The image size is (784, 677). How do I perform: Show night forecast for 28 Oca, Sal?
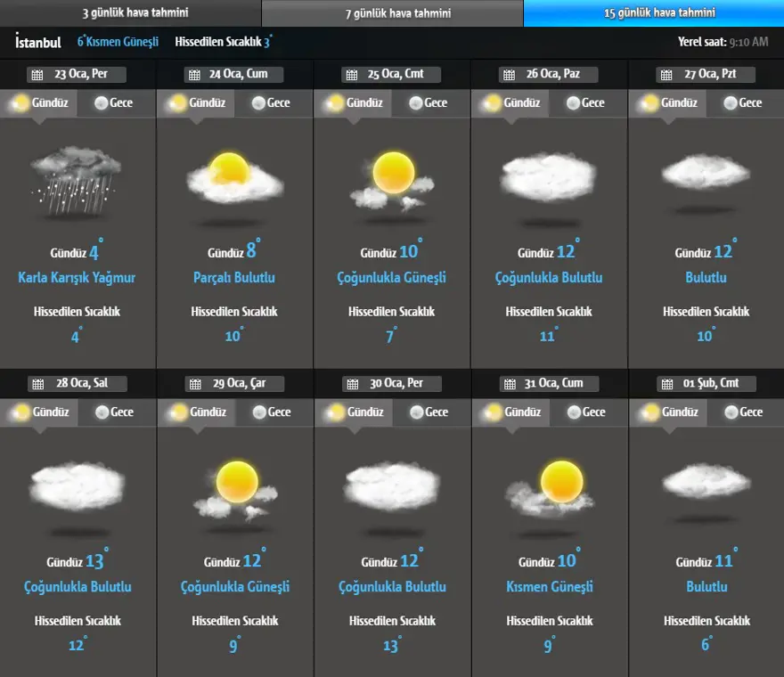[113, 412]
